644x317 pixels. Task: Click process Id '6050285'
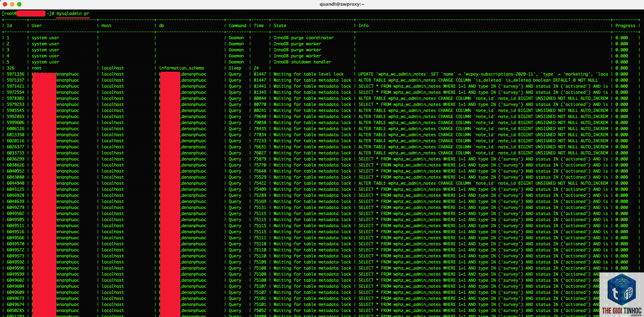click(x=15, y=311)
